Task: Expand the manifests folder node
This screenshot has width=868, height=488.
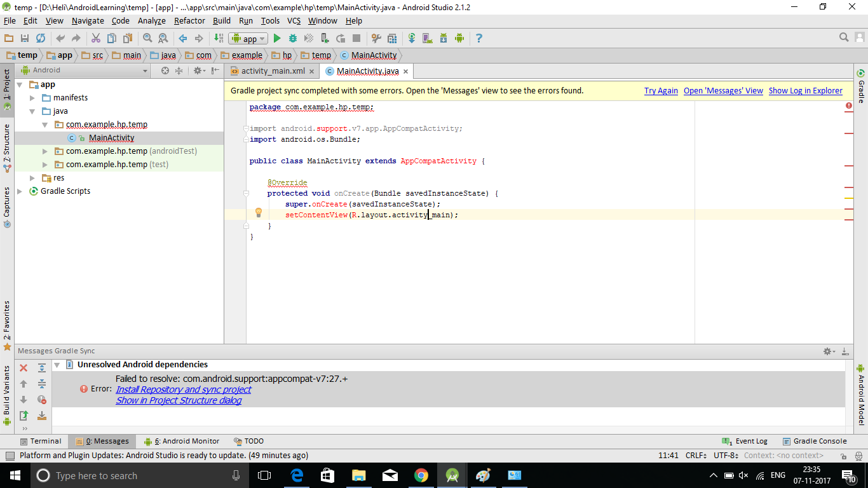Action: click(32, 98)
